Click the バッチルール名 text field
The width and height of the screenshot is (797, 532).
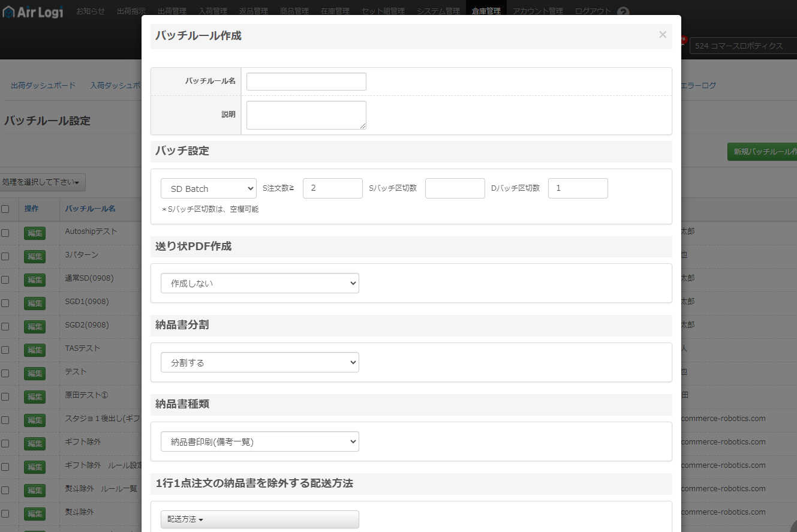pyautogui.click(x=306, y=82)
